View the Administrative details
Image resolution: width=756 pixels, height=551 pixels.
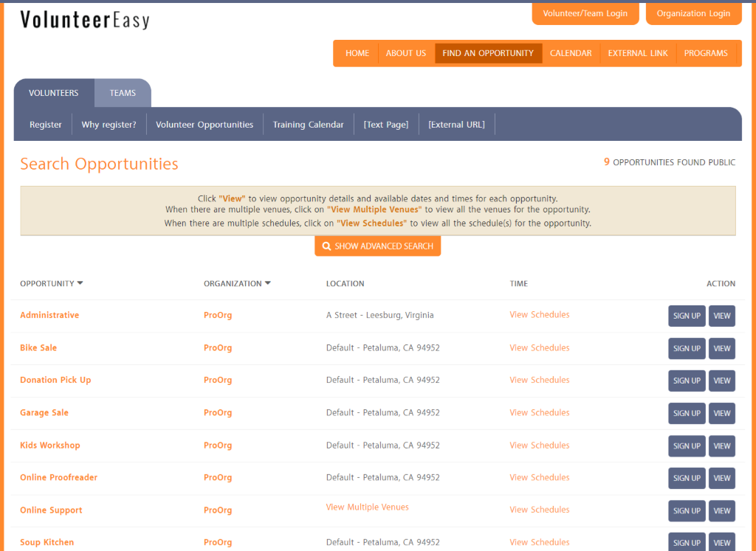pos(722,316)
